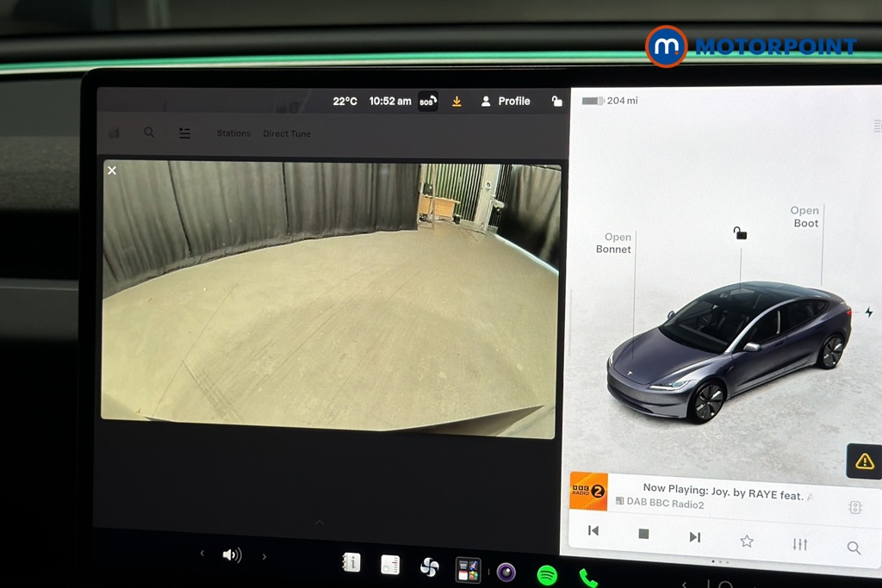The width and height of the screenshot is (882, 588).
Task: Open the software update download icon
Action: 457,102
